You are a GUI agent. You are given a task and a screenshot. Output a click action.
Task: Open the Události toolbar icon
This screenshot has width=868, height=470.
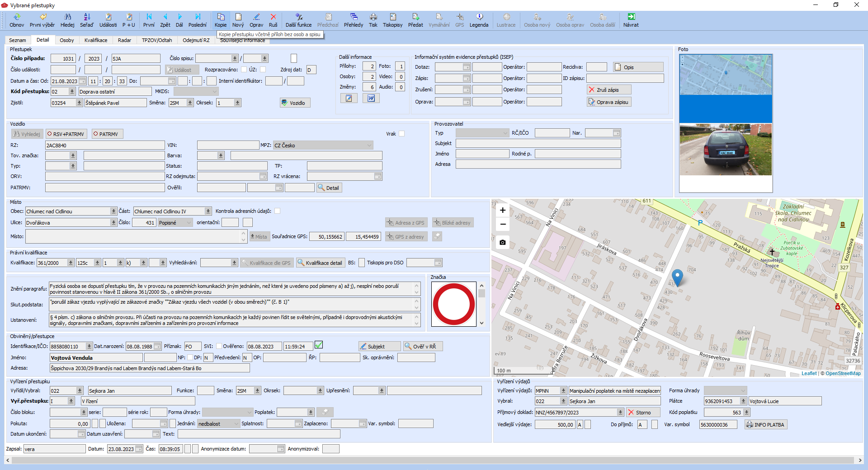point(108,20)
